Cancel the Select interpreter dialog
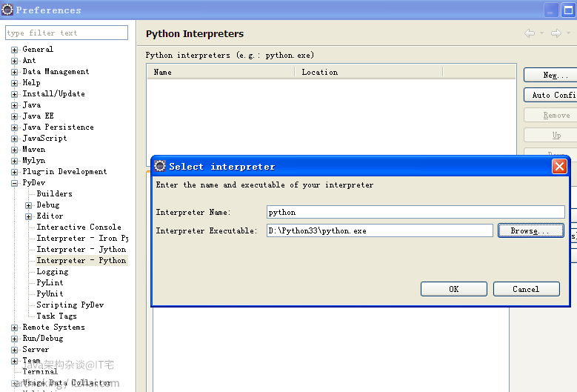The height and width of the screenshot is (392, 577). point(526,289)
